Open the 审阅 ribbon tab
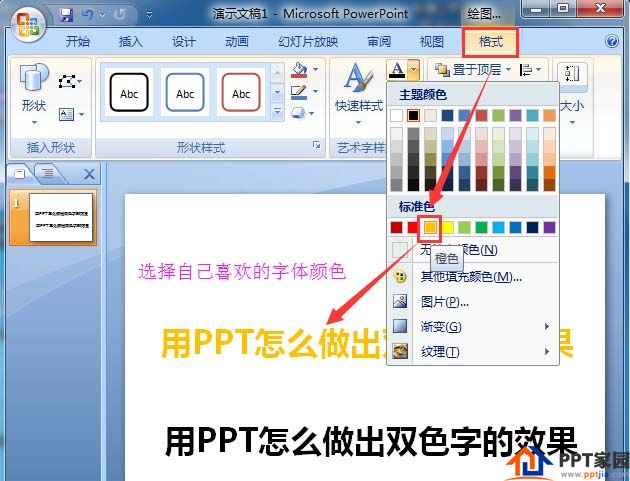This screenshot has height=481, width=630. click(379, 41)
